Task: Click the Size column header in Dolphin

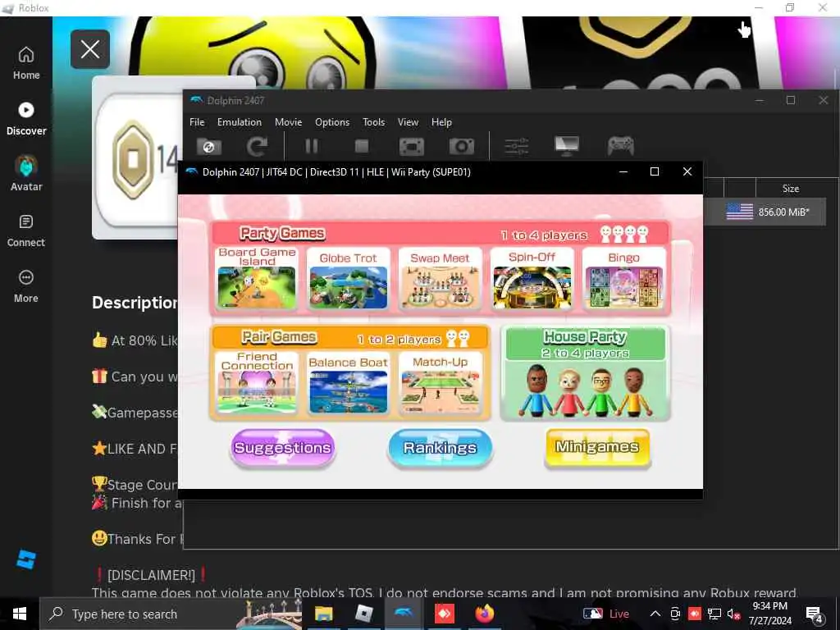Action: tap(790, 189)
